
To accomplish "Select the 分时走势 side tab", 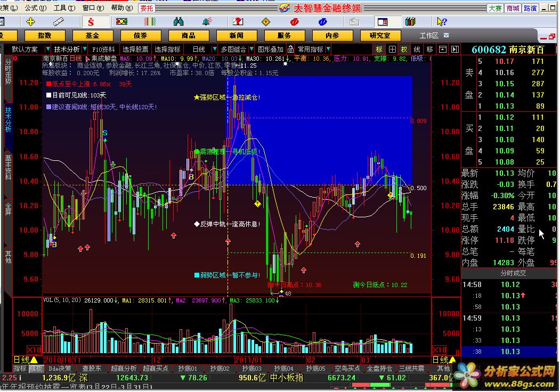I will point(8,71).
